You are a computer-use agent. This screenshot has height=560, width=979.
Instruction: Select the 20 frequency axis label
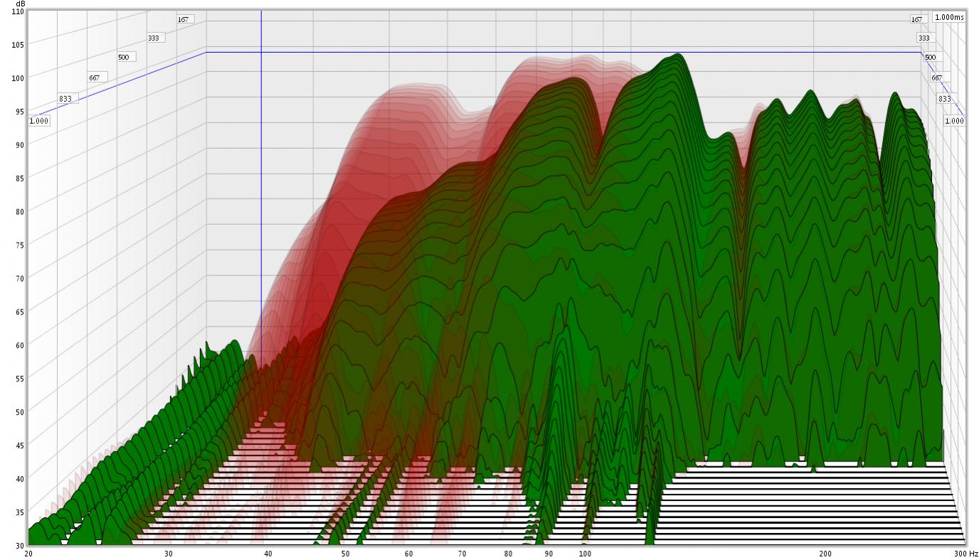28,553
